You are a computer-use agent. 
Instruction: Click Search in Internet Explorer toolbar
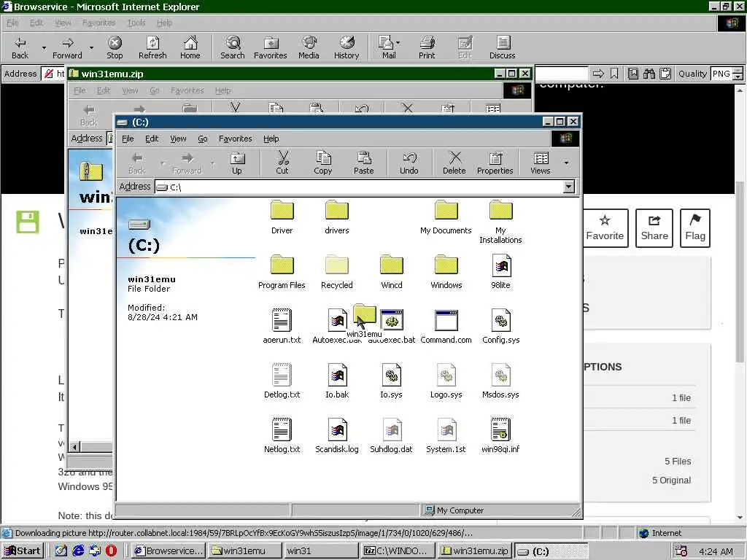[233, 47]
